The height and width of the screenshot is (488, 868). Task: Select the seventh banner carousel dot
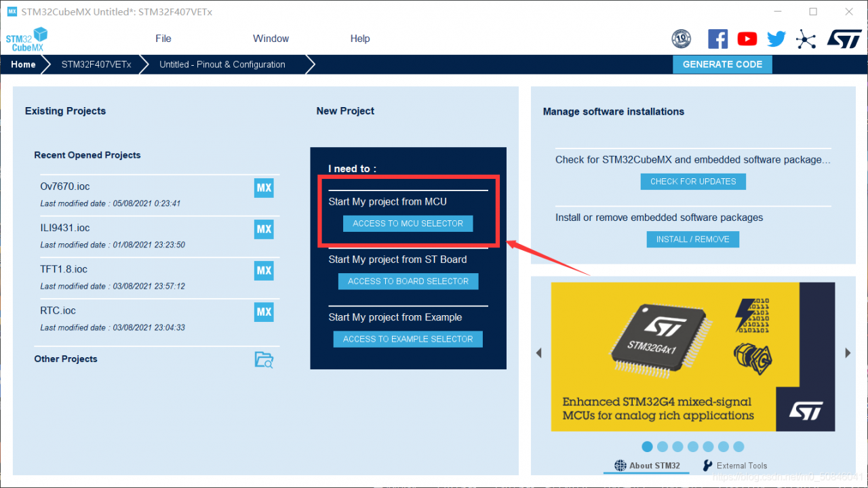[x=738, y=447]
